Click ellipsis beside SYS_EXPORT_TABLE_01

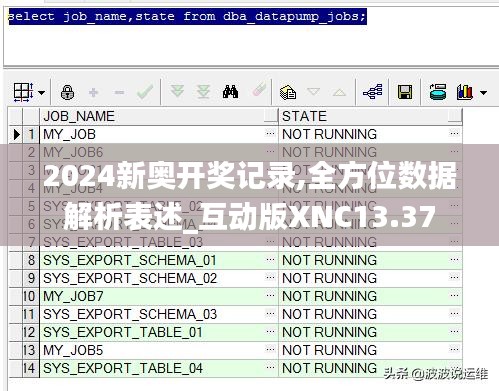270,331
